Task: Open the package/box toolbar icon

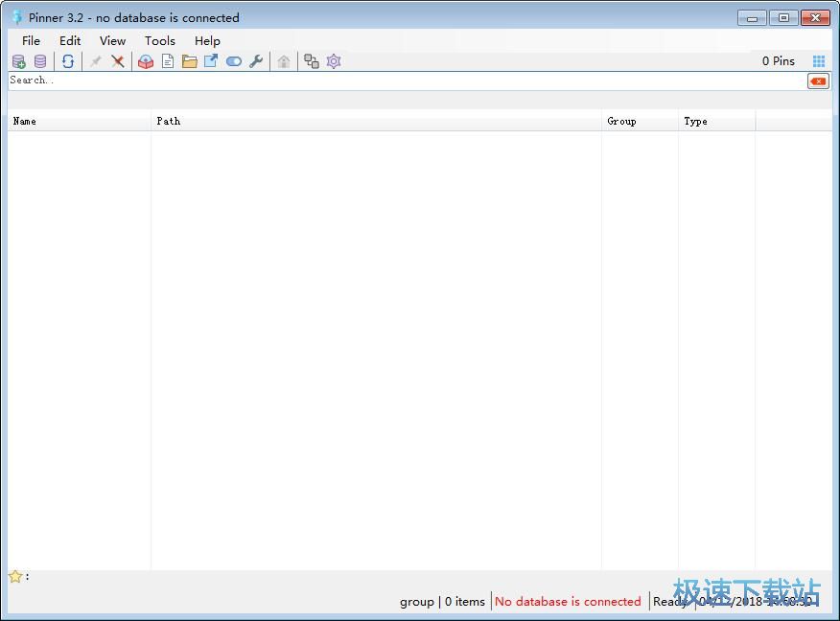Action: (x=145, y=60)
